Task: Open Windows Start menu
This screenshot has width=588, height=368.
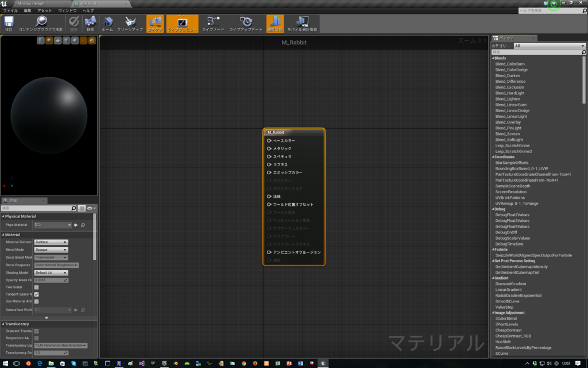Action: [5, 363]
